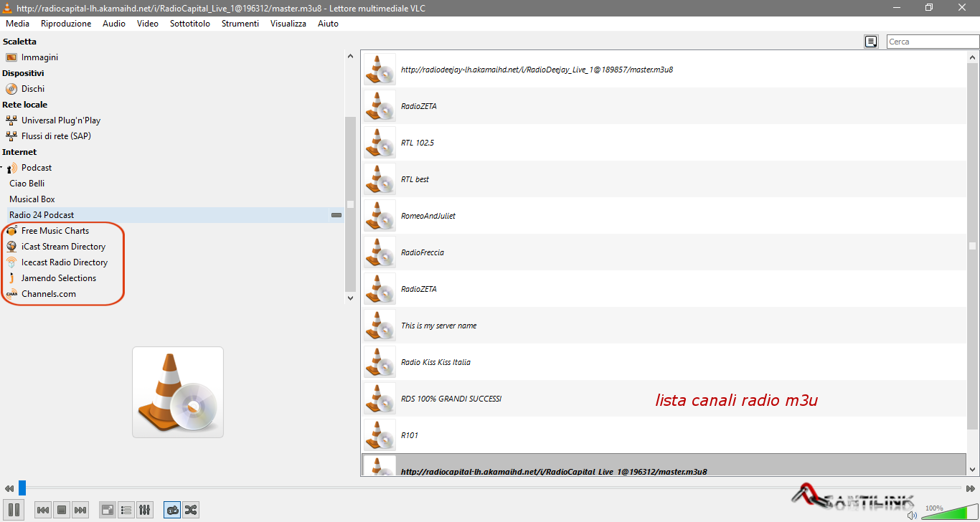Click the VLC cone icon beside RomeoAndJuliet

pos(380,216)
